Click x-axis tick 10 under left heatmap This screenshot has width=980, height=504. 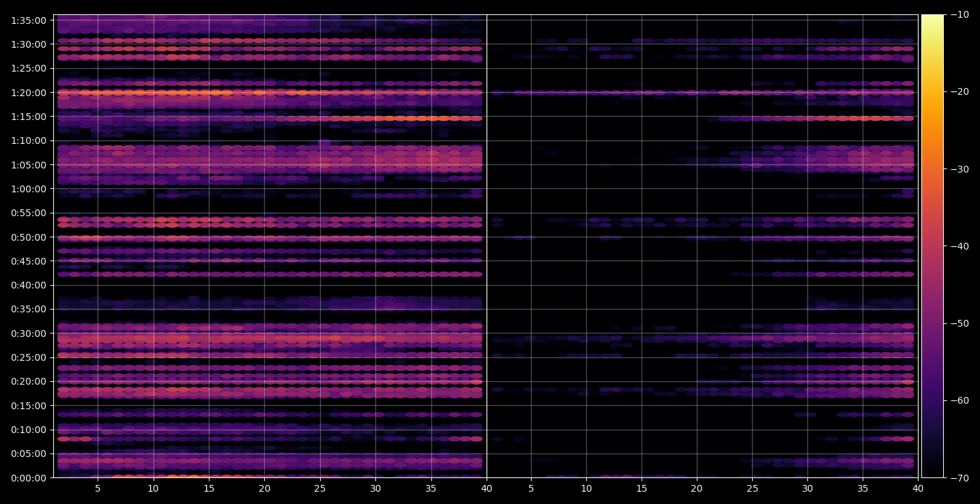pos(153,488)
